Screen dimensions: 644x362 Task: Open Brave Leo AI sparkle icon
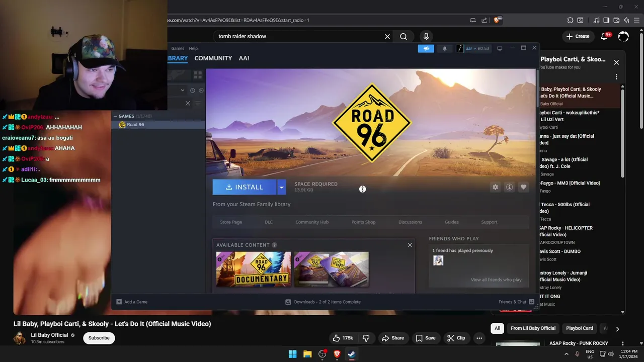[626, 20]
